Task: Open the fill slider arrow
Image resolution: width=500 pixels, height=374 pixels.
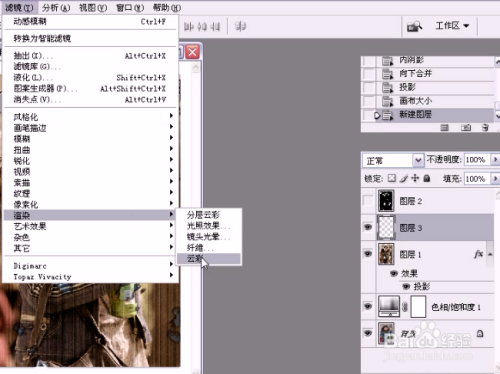Action: click(495, 179)
